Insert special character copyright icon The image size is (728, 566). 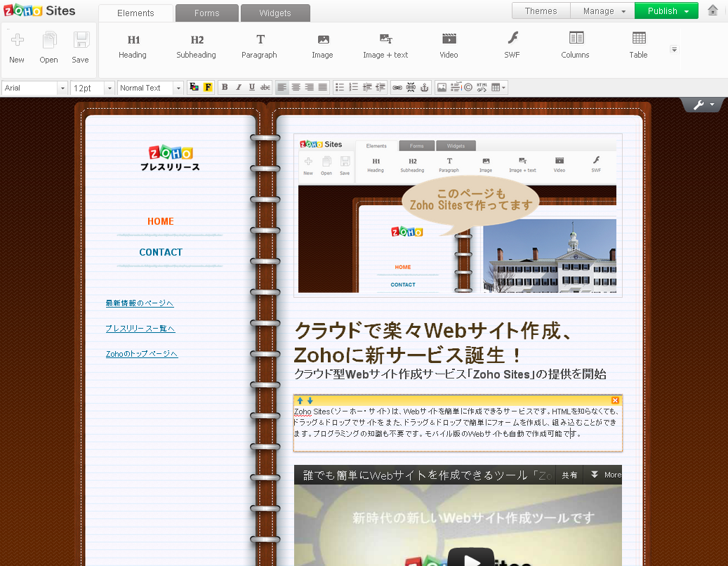click(468, 87)
